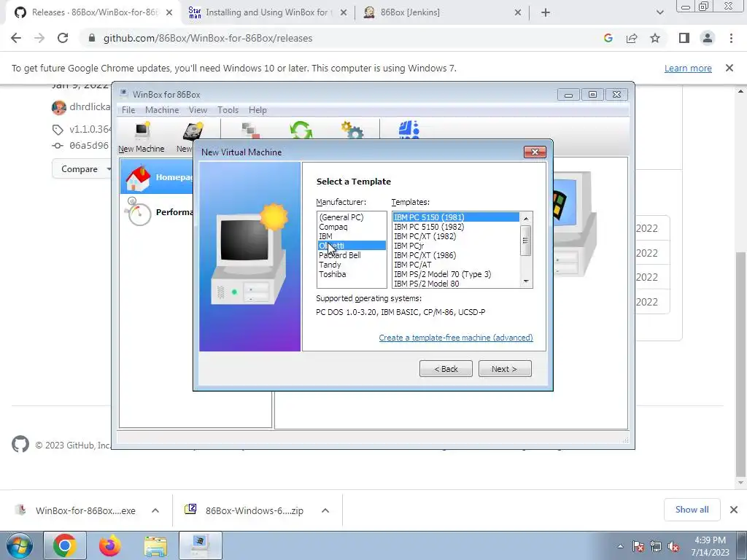Select the IBM PCjr template
The height and width of the screenshot is (560, 747).
tap(456, 246)
